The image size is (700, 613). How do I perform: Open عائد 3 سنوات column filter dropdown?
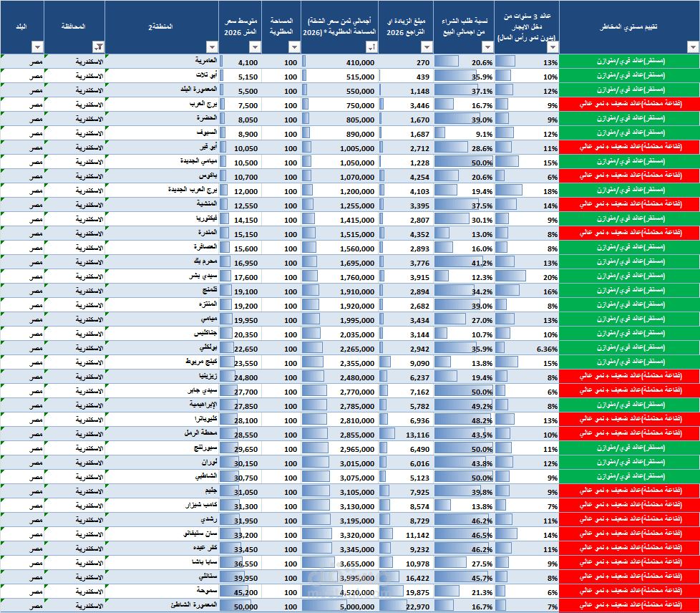[553, 47]
